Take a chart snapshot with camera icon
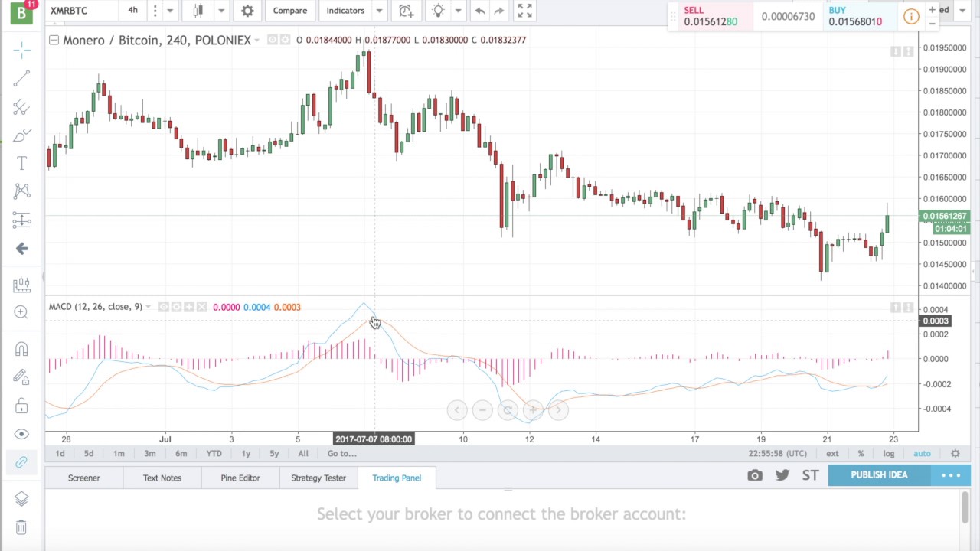The height and width of the screenshot is (551, 980). (x=755, y=475)
